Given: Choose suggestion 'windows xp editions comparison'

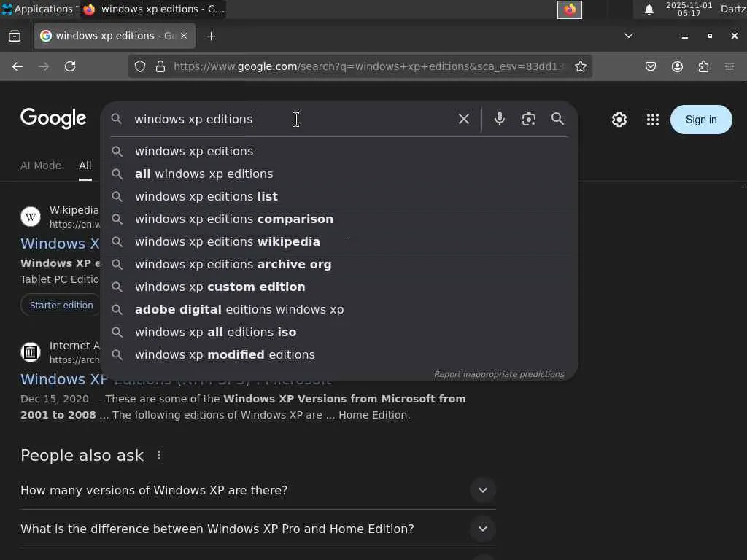Looking at the screenshot, I should click(339, 219).
